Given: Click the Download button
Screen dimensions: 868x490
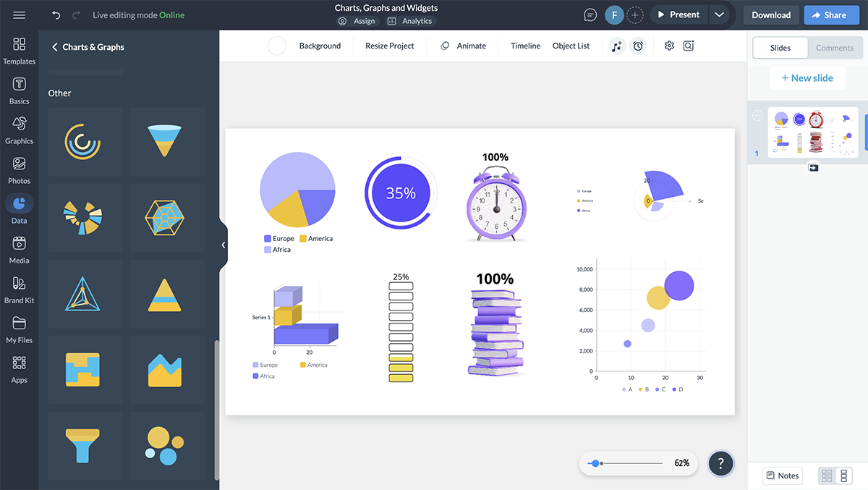Looking at the screenshot, I should coord(771,14).
